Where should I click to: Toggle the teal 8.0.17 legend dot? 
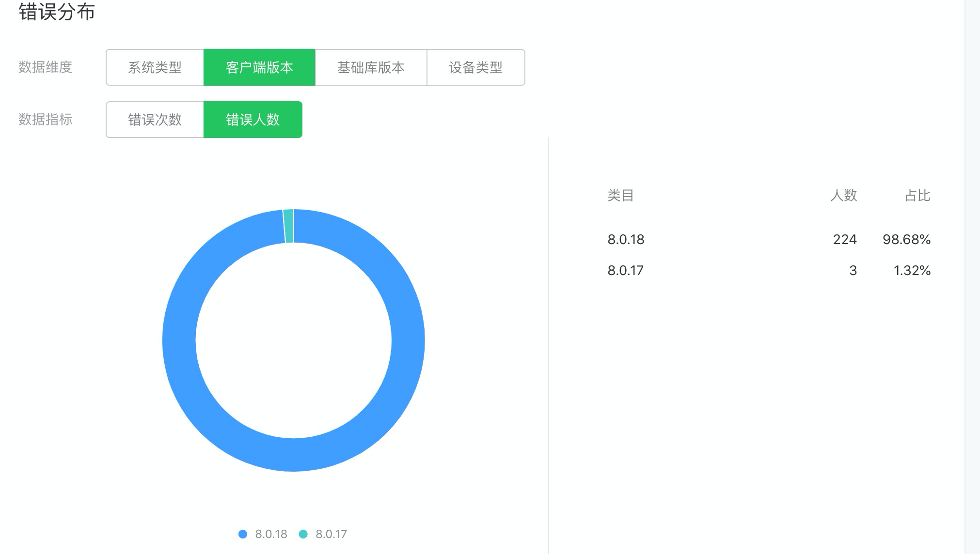(x=303, y=534)
